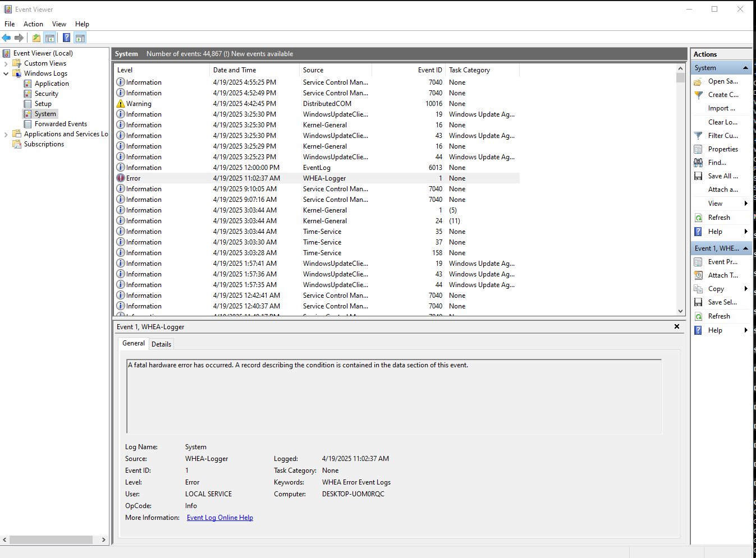
Task: Open the Event Log Online Help link
Action: click(x=220, y=518)
